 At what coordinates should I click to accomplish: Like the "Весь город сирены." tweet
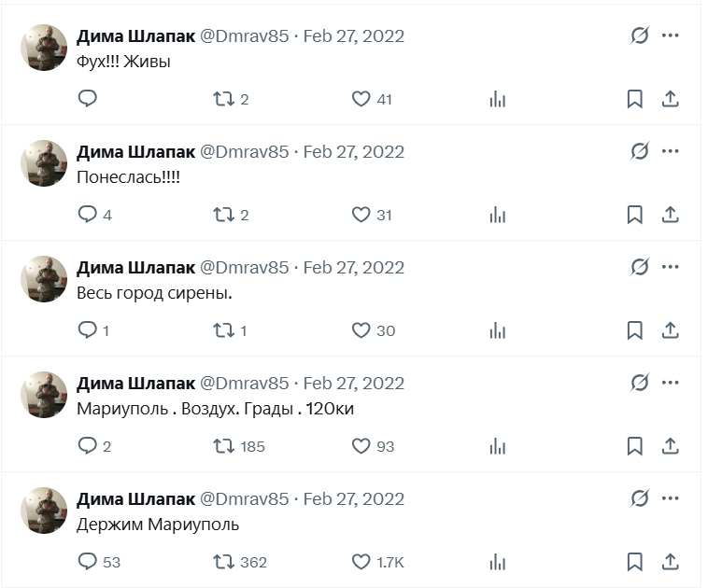(x=361, y=330)
